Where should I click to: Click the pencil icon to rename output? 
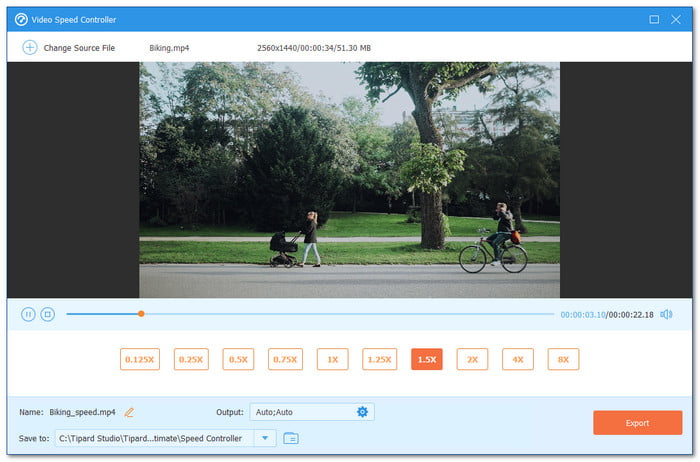coord(129,412)
